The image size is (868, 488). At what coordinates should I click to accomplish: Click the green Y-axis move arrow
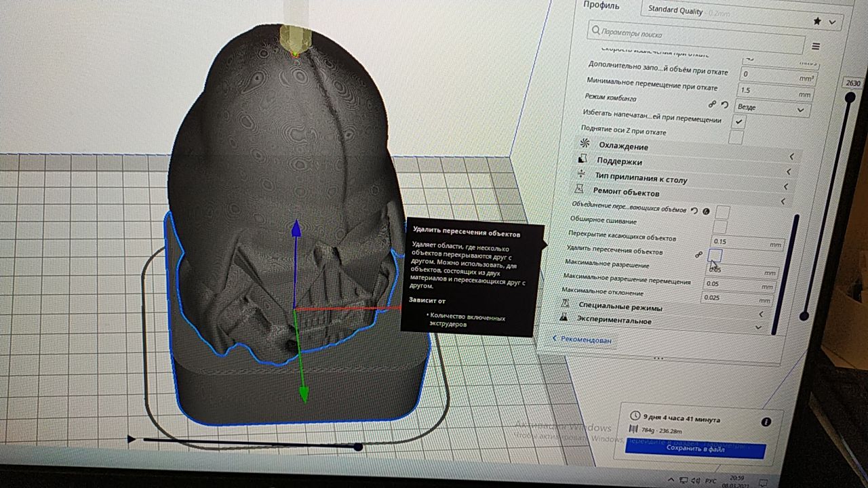304,393
